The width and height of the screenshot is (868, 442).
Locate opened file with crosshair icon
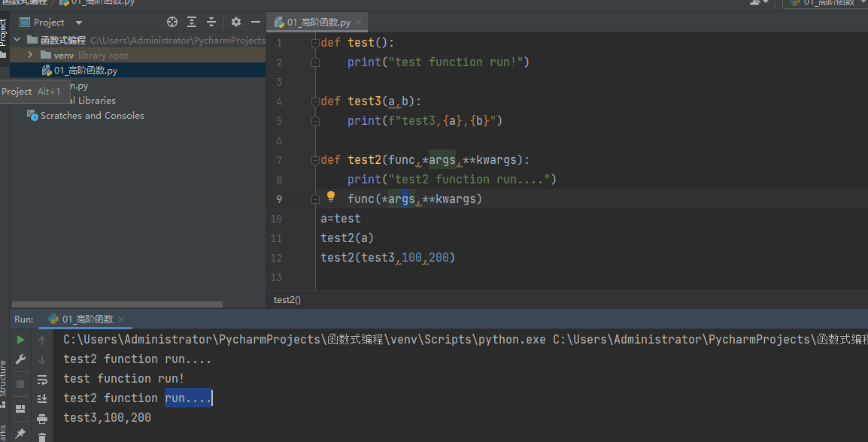click(x=172, y=22)
